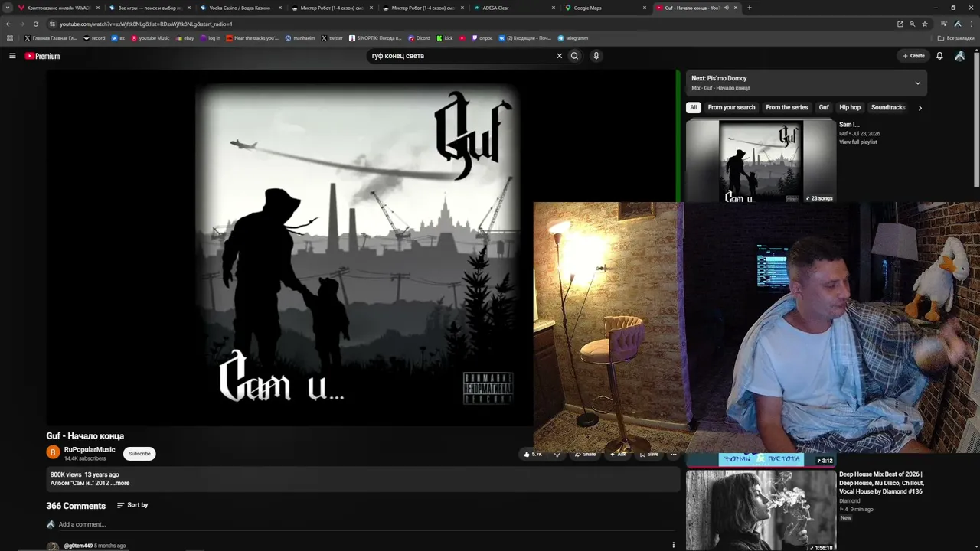Open the ebay bookmark
This screenshot has width=980, height=551.
[185, 38]
